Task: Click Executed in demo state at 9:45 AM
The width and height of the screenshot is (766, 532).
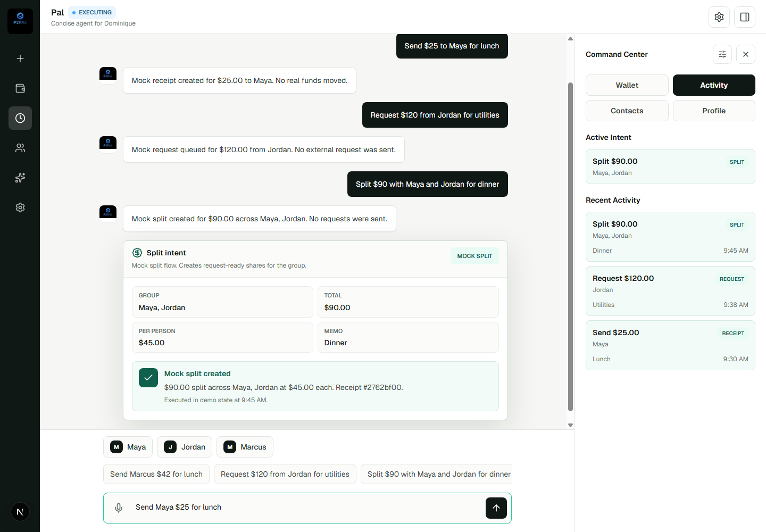Action: click(216, 400)
